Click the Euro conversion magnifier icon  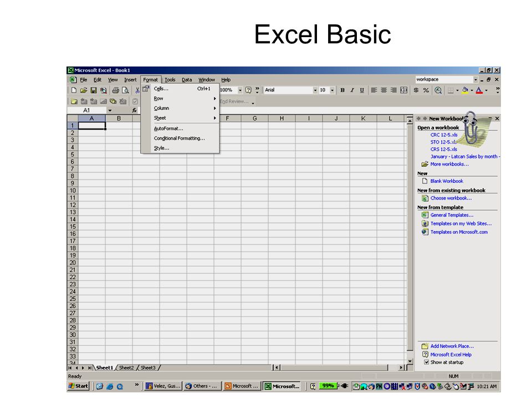point(438,90)
